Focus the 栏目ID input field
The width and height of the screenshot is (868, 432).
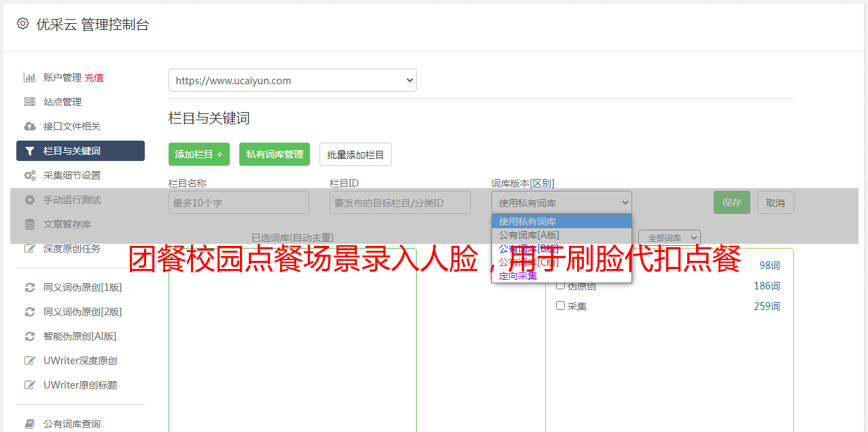point(400,202)
